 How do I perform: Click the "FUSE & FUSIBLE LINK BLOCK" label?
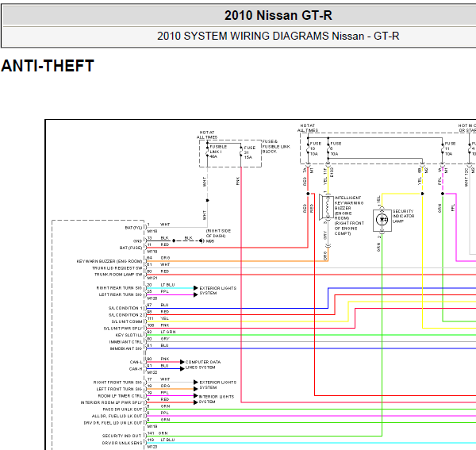(x=276, y=146)
